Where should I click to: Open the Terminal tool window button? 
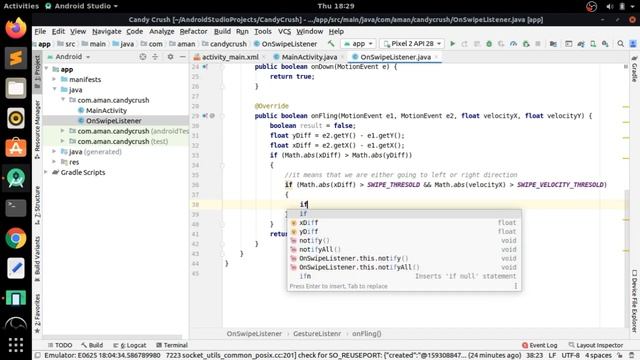coord(172,345)
